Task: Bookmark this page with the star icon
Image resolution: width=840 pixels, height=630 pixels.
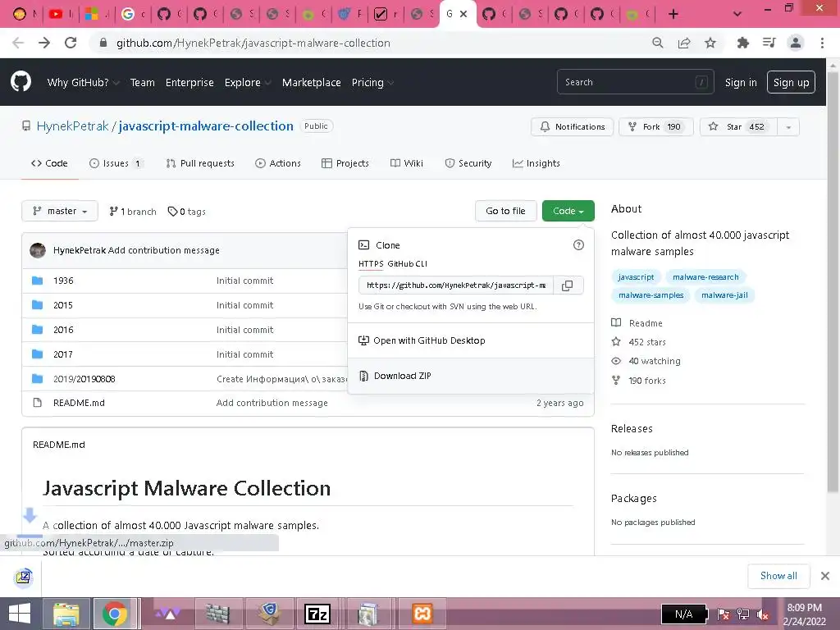Action: click(710, 43)
